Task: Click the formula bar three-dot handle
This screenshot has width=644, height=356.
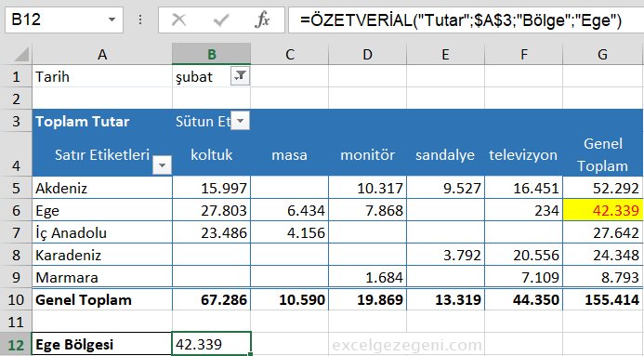Action: [140, 20]
